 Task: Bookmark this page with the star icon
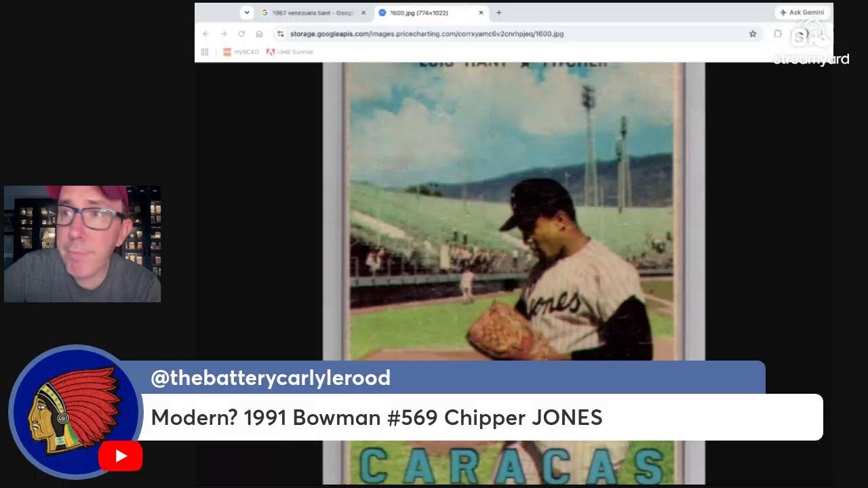(752, 33)
